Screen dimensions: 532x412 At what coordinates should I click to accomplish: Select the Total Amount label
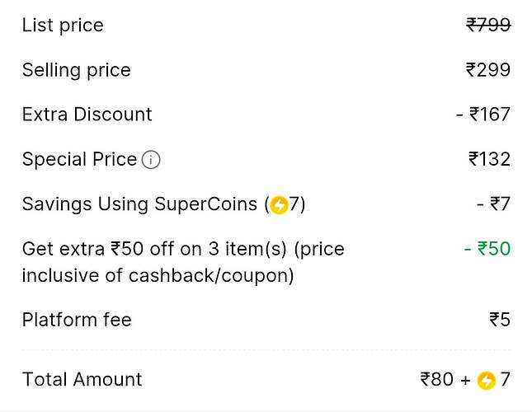82,379
